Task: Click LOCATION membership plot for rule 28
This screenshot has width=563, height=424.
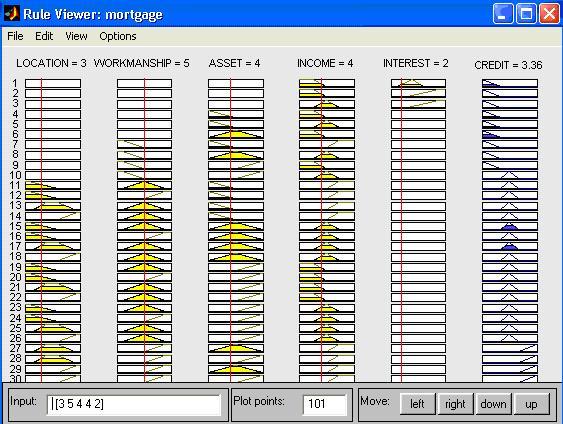Action: [x=53, y=358]
